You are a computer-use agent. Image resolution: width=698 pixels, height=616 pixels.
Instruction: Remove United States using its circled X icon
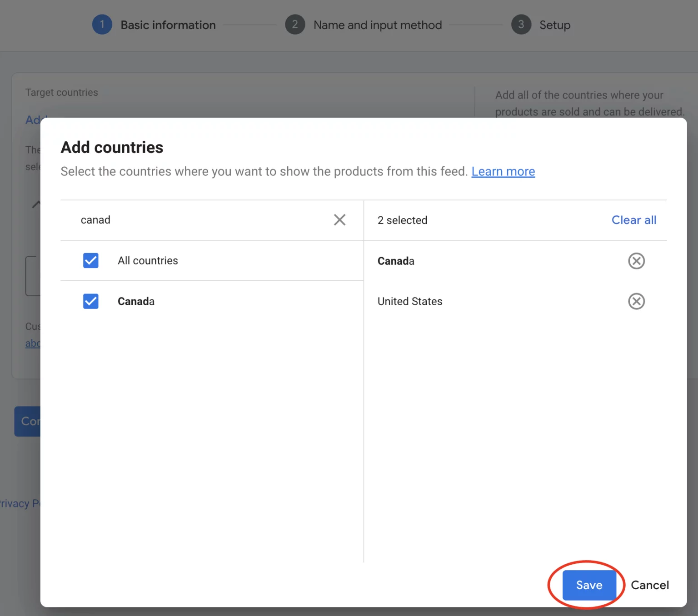636,301
